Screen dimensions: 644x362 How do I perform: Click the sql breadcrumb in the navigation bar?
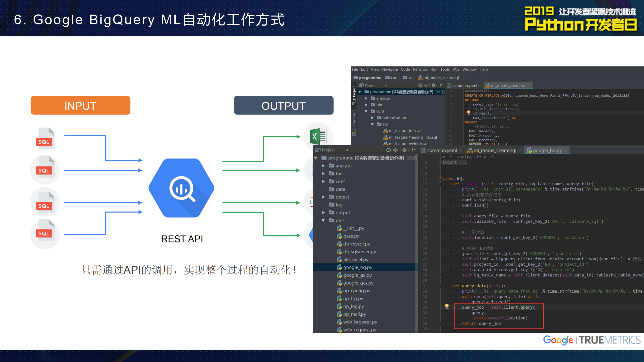(410, 77)
